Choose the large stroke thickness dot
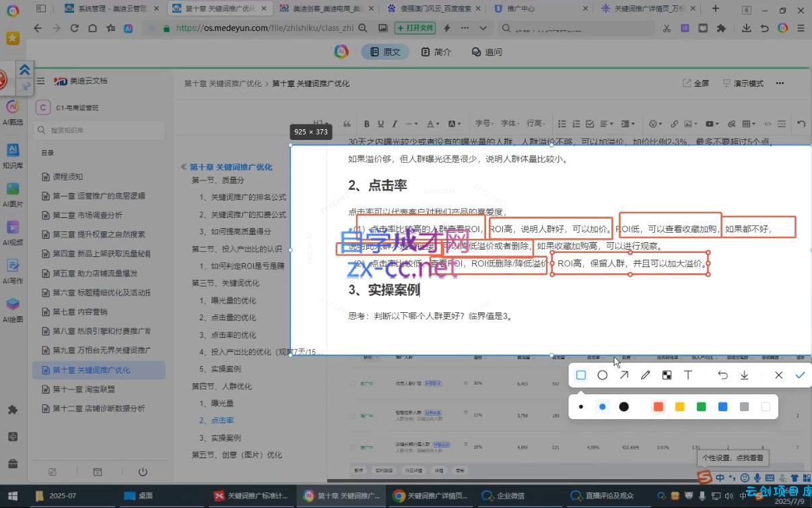The image size is (812, 508). (624, 407)
